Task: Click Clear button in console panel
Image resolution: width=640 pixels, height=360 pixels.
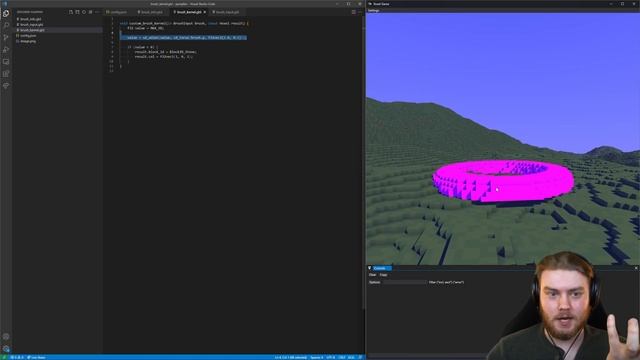Action: tap(372, 275)
